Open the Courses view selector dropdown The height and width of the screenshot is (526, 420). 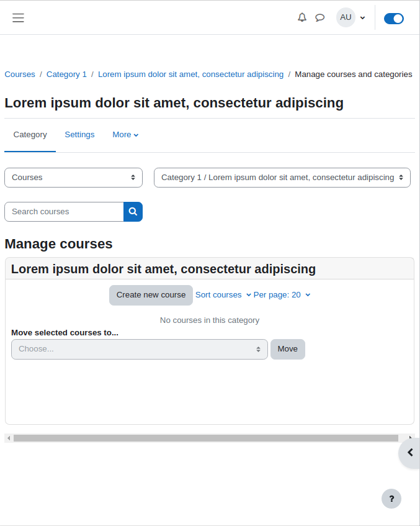tap(73, 178)
